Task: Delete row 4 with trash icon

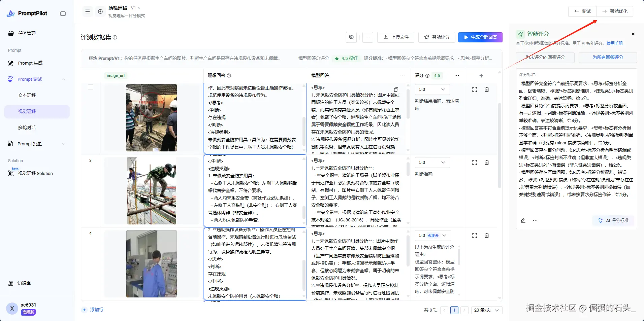Action: tap(487, 236)
